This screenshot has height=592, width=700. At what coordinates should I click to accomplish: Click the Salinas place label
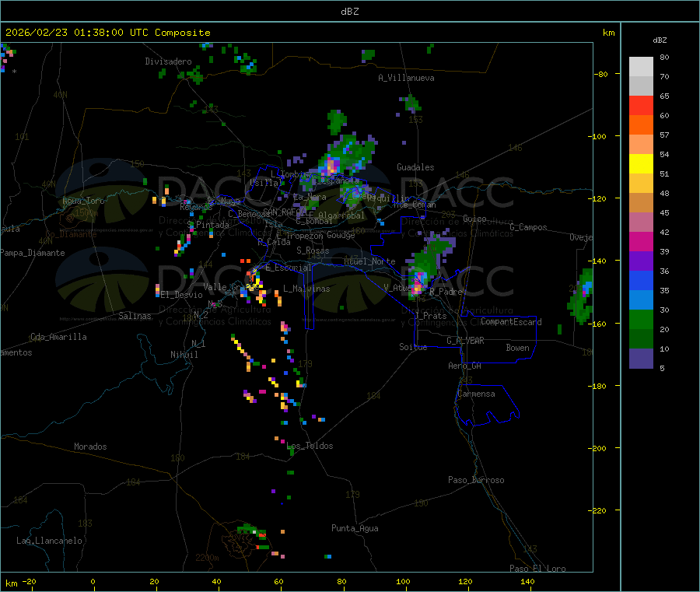click(x=135, y=316)
